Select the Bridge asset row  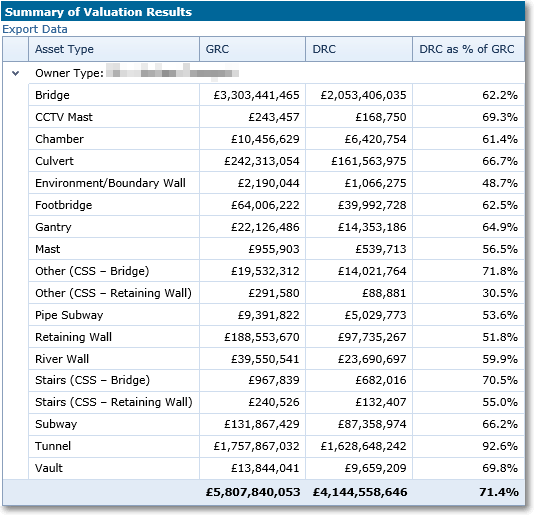[x=277, y=95]
